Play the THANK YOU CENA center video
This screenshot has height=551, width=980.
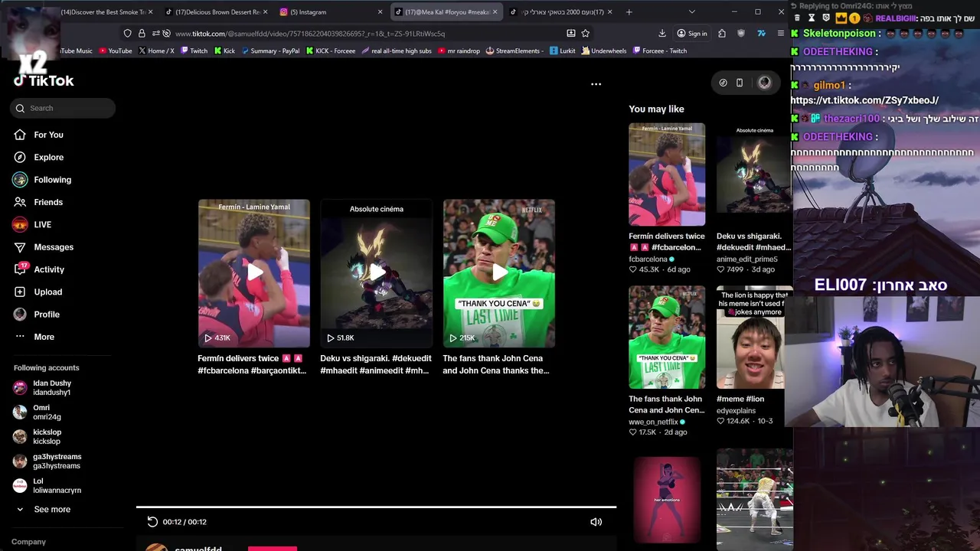[499, 273]
